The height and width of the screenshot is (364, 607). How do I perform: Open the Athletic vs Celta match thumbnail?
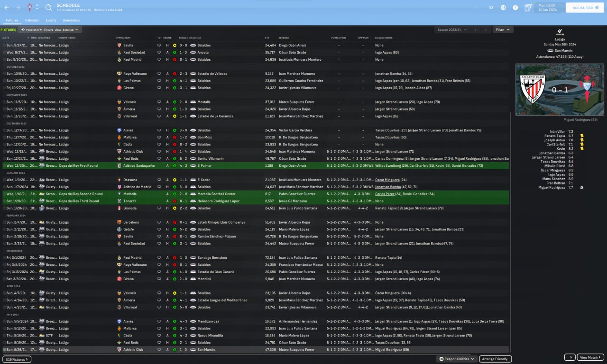560,90
